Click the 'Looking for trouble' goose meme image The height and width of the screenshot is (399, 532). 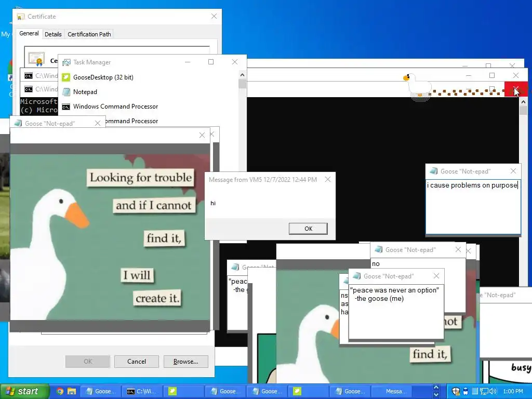[x=110, y=237]
